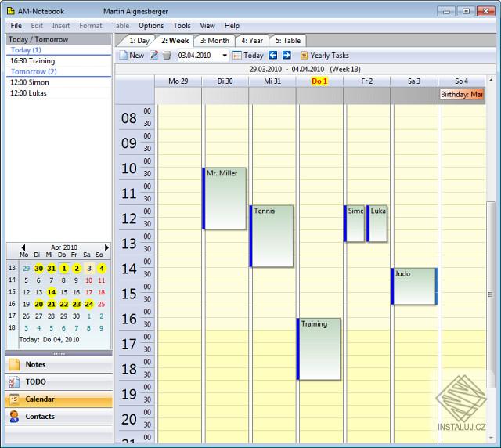Select the Tennis appointment
Screen dimensions: 501x448
point(272,236)
